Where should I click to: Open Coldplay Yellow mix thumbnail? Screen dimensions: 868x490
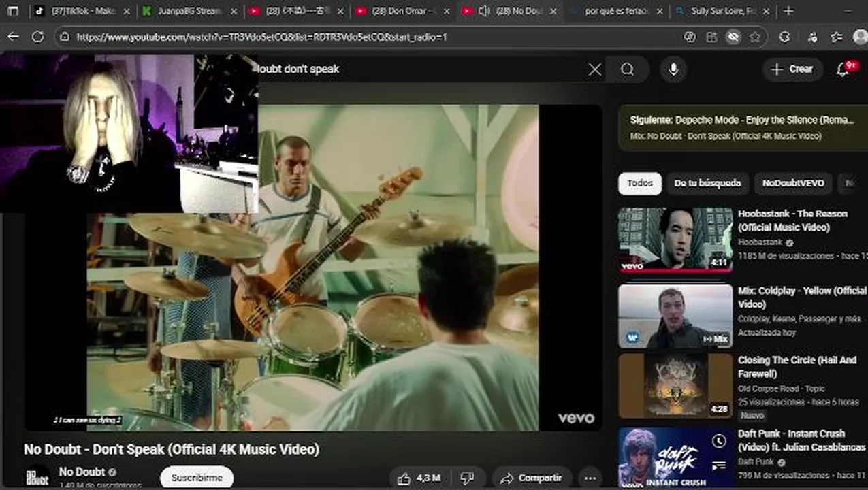tap(675, 316)
